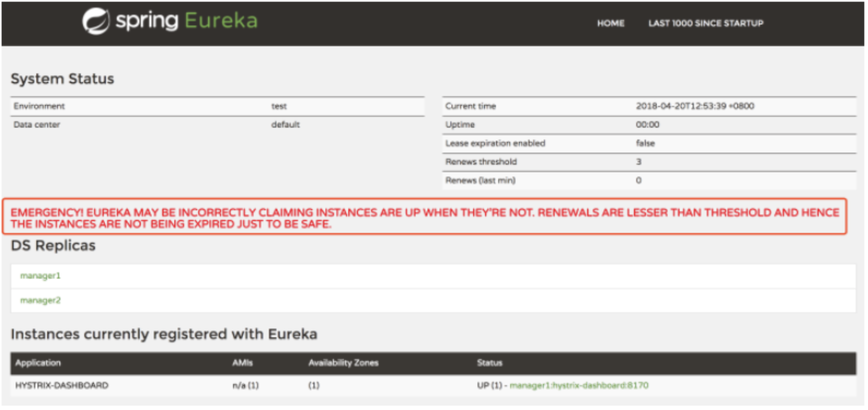
Task: Select the renews last min value 0
Action: point(638,180)
